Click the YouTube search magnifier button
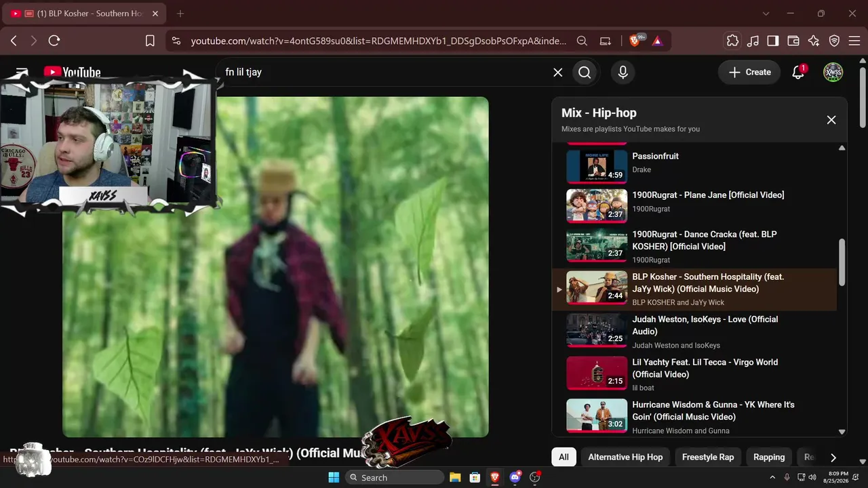 [585, 73]
